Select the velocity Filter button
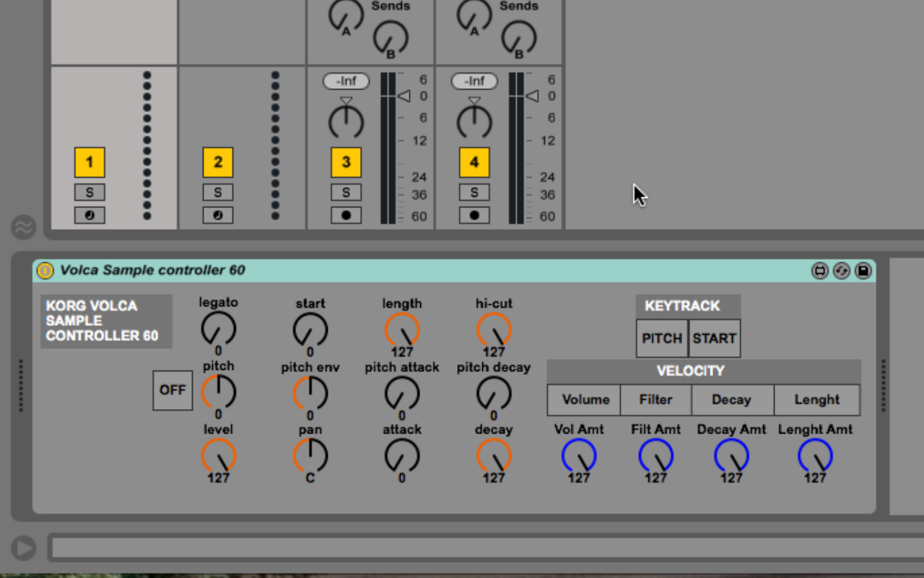Screen dimensions: 924x578 pos(655,400)
